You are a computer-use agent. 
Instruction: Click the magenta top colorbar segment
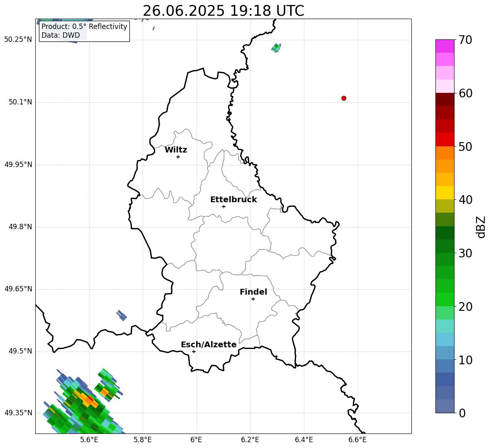coord(445,46)
